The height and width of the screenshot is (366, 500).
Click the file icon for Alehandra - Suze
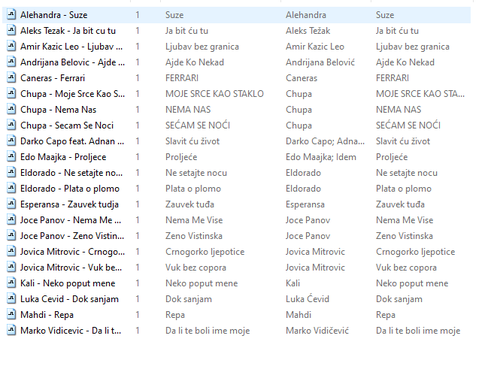[11, 15]
